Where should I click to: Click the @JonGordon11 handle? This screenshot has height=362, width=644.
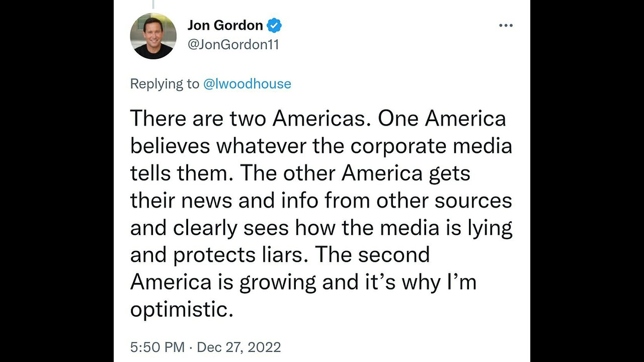click(x=233, y=45)
